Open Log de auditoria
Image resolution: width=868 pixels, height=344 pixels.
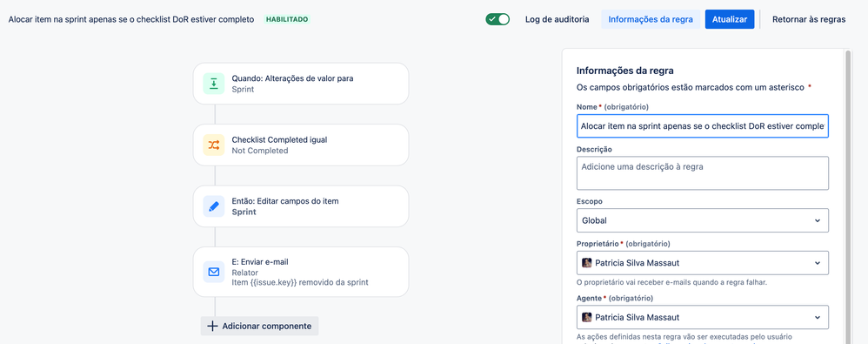click(x=557, y=19)
